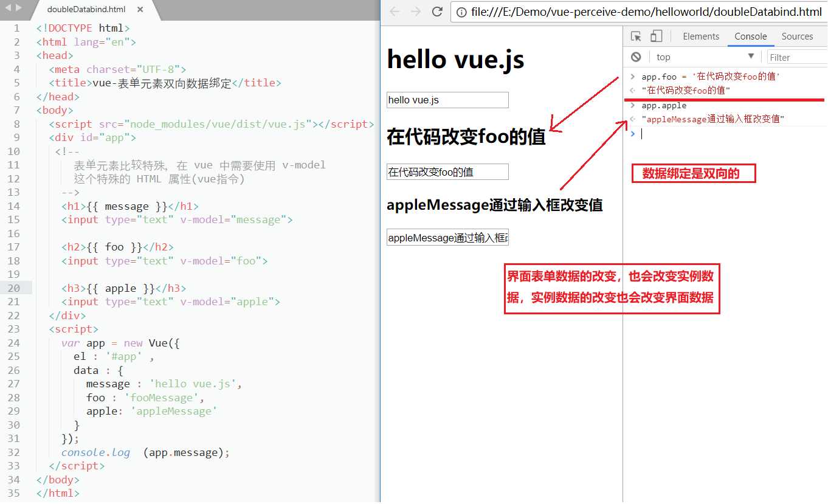Click the appleMessage input box
The width and height of the screenshot is (828, 504).
point(447,238)
